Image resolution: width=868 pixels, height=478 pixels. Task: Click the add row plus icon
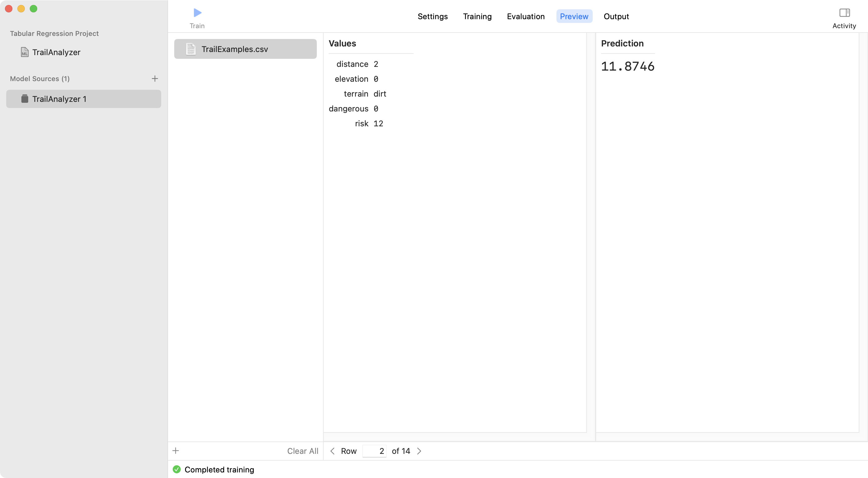[x=176, y=451]
